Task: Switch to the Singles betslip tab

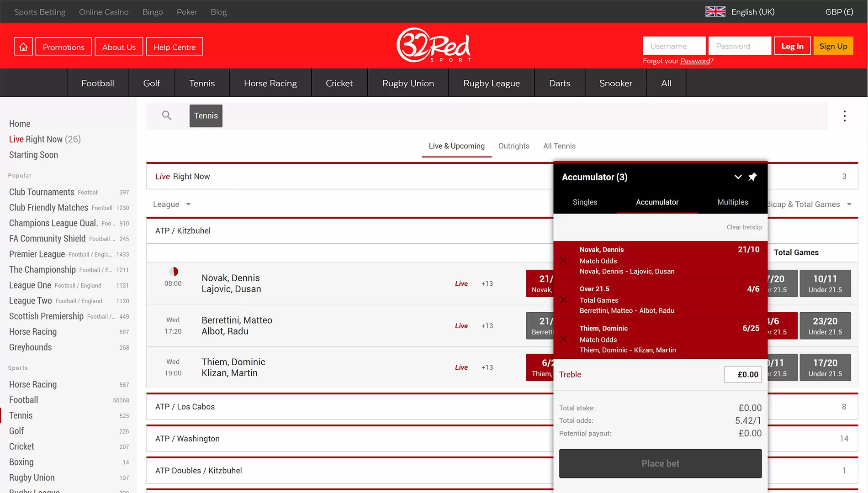Action: (x=585, y=202)
